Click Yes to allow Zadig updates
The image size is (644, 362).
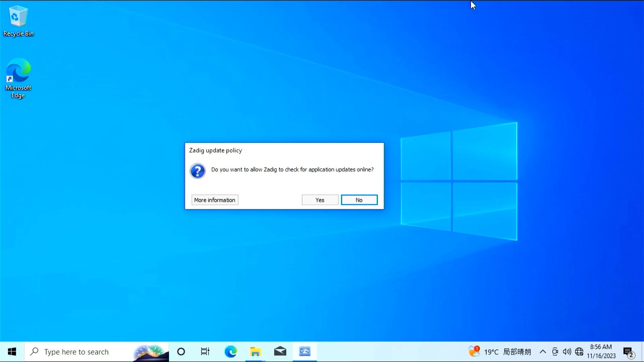[320, 200]
